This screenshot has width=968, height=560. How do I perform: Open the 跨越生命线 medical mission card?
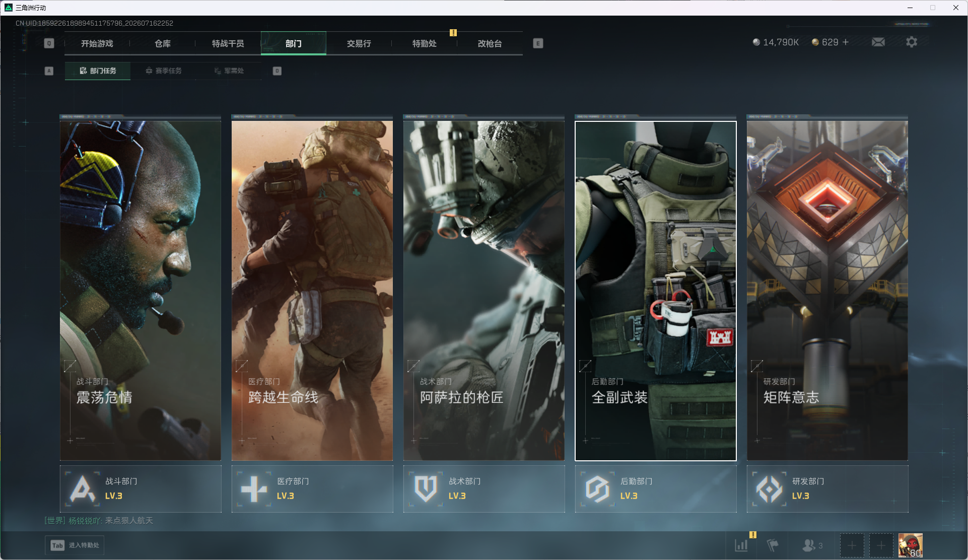click(x=312, y=291)
